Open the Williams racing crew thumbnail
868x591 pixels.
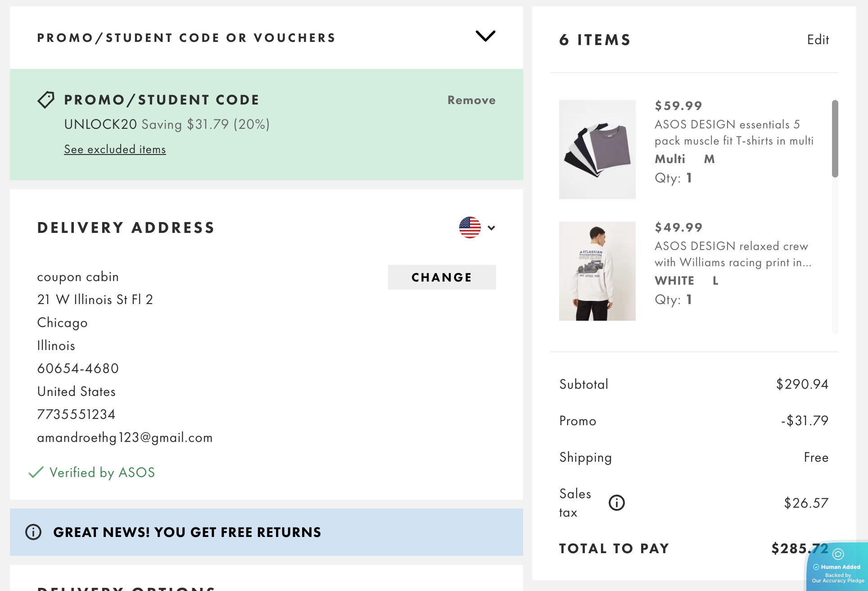(597, 271)
